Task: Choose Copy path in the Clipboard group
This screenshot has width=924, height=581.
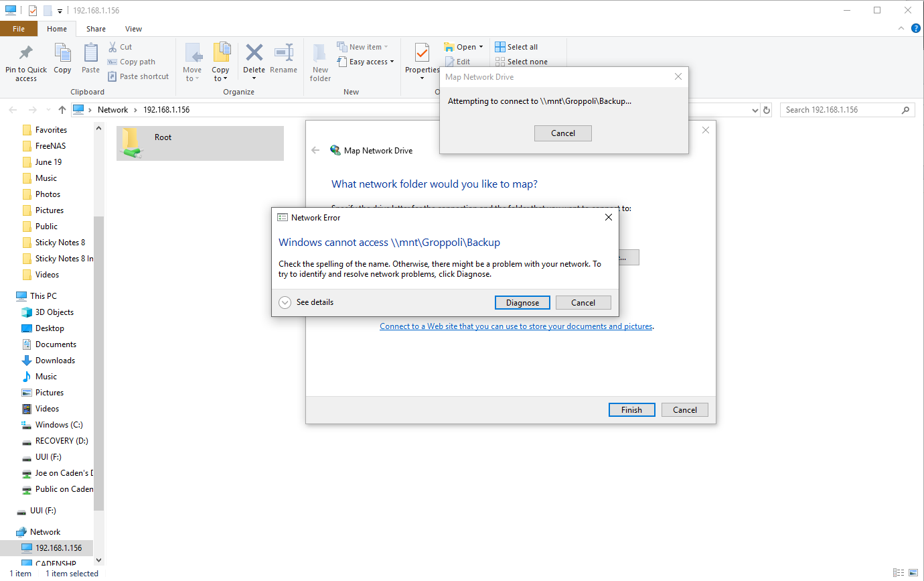Action: tap(131, 62)
